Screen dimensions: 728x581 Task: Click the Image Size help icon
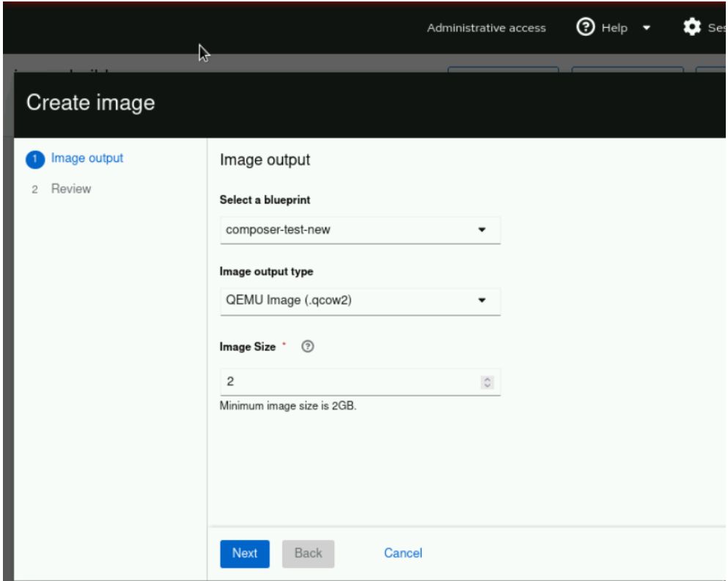tap(307, 347)
